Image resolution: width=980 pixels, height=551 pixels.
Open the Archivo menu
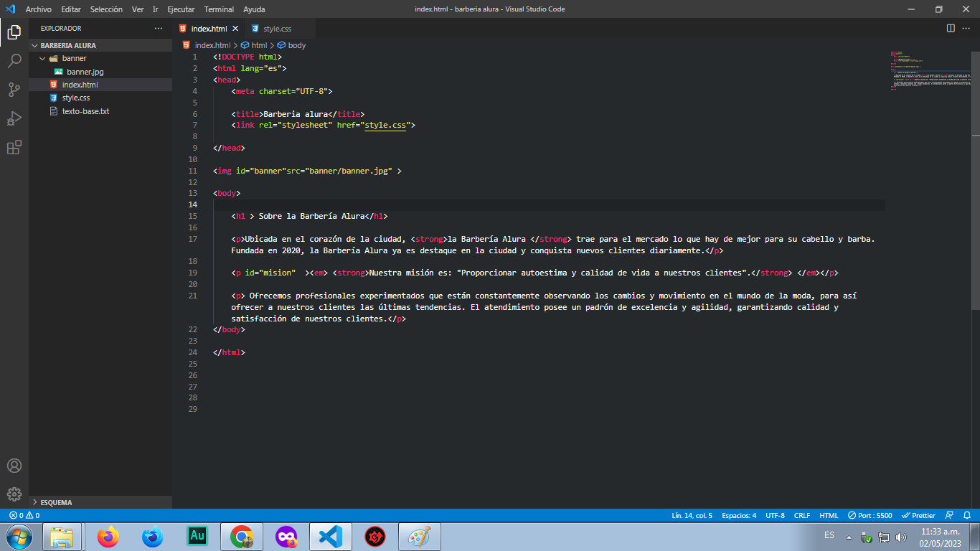tap(38, 9)
